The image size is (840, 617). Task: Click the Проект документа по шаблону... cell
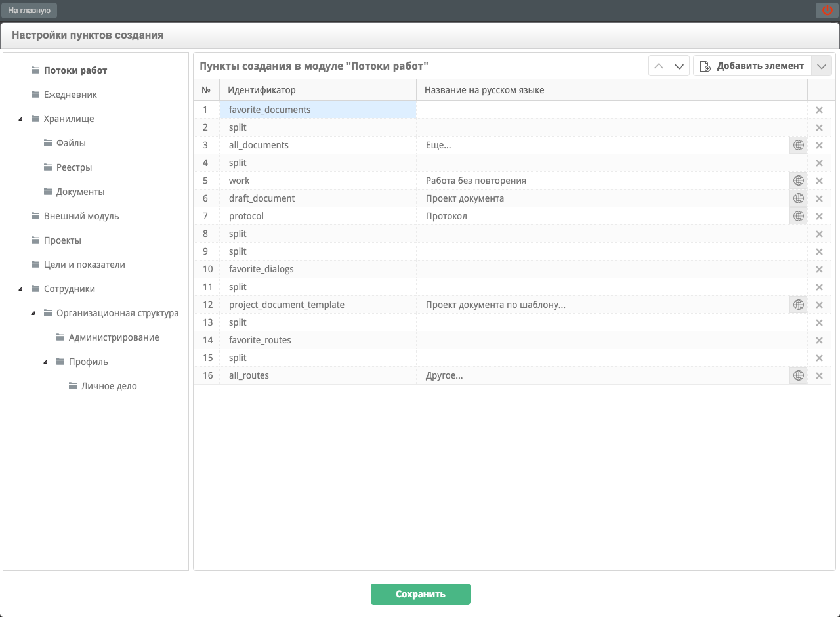point(602,305)
